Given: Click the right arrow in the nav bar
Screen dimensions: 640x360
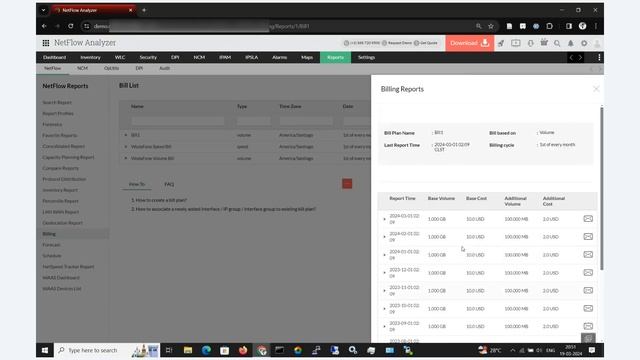Looking at the screenshot, I should 580,58.
